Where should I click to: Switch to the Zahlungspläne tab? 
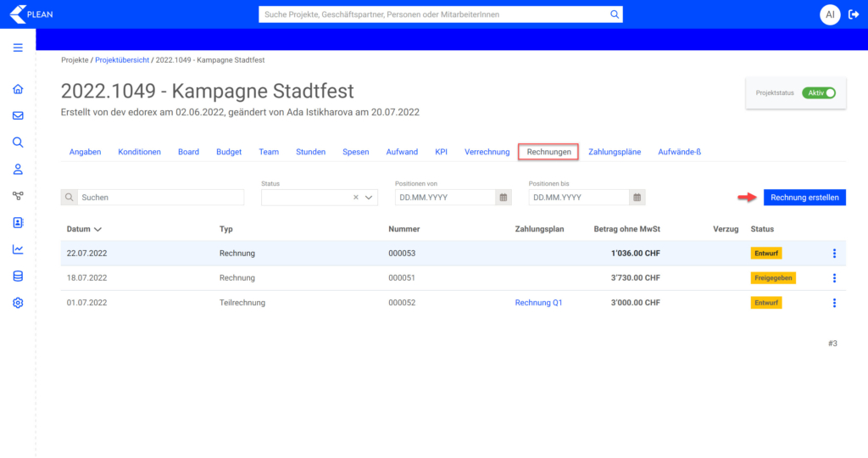coord(615,152)
